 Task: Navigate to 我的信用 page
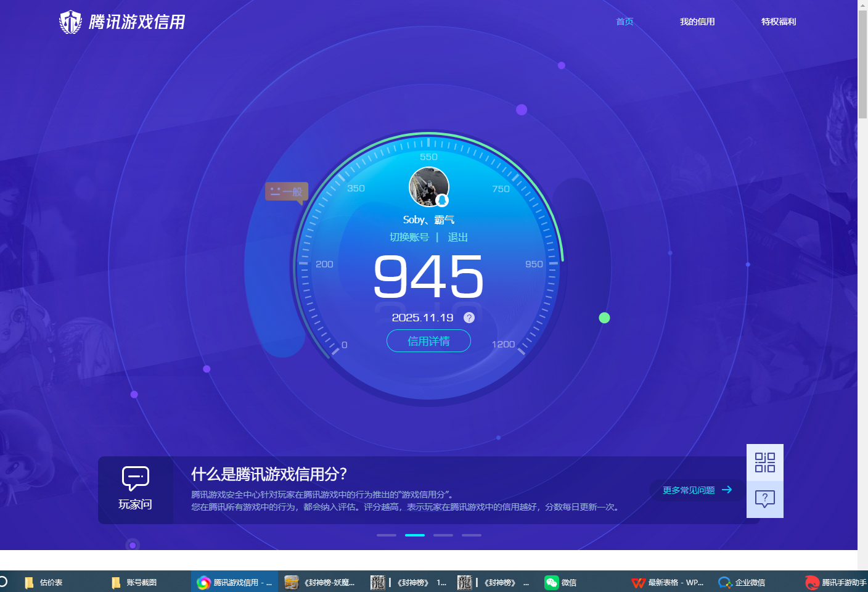[697, 22]
